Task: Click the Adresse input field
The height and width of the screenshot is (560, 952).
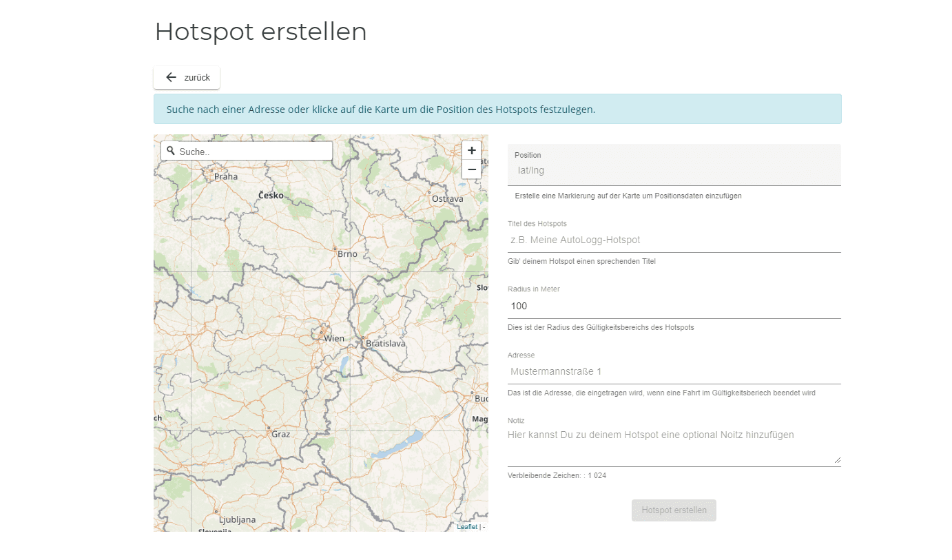Action: 674,371
